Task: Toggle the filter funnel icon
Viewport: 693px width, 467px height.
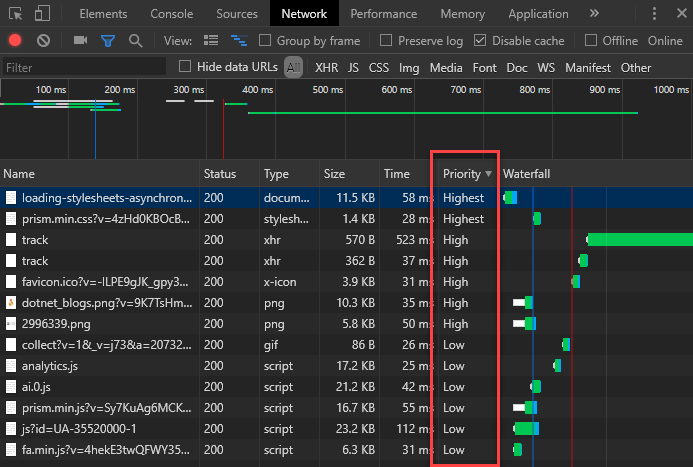Action: [x=107, y=41]
